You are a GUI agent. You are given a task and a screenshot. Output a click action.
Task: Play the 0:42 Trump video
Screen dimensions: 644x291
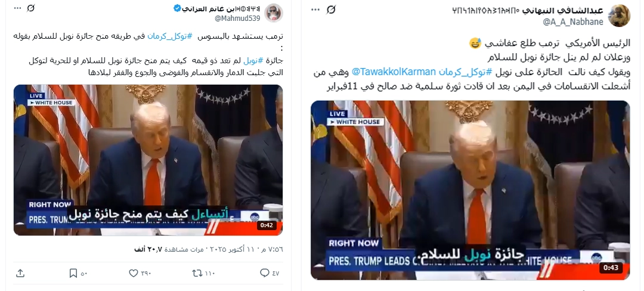point(148,160)
